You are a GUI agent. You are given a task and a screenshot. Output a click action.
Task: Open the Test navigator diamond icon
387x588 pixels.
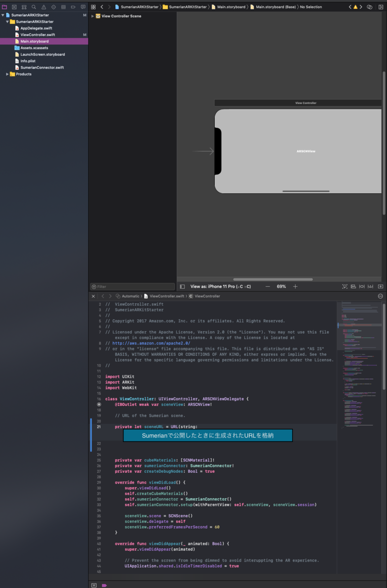click(53, 7)
